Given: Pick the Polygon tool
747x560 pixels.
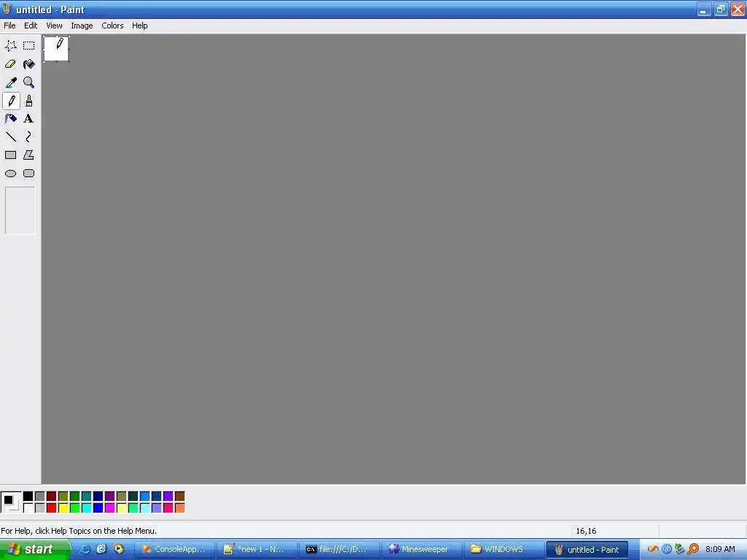Looking at the screenshot, I should [29, 155].
